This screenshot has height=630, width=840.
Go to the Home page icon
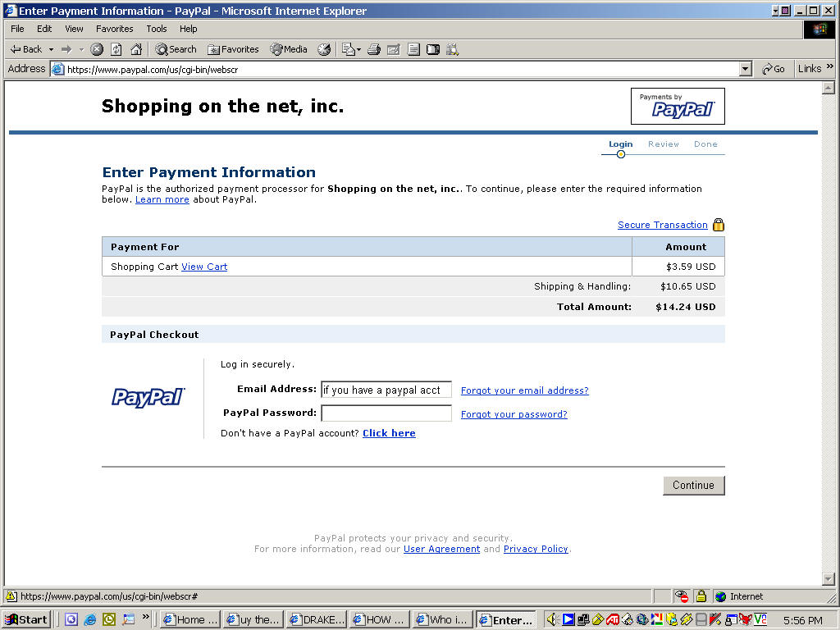(137, 50)
